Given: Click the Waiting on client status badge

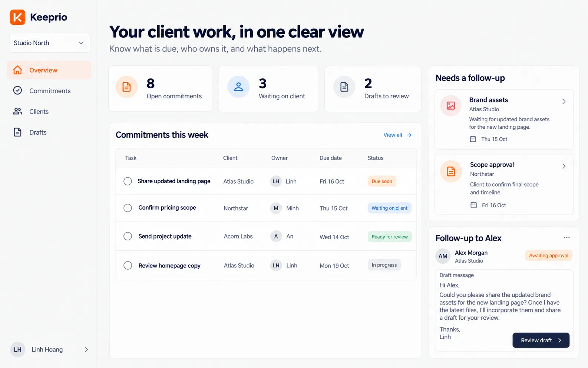Looking at the screenshot, I should (x=389, y=208).
